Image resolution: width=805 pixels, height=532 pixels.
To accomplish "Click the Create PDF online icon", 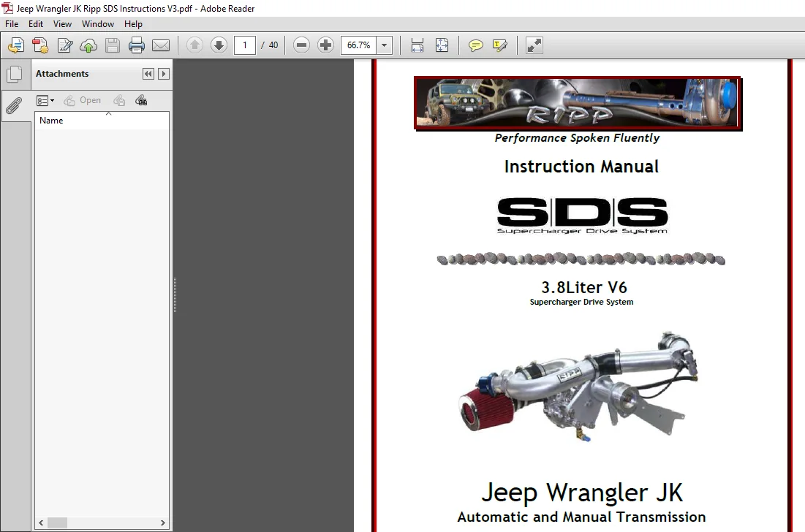I will [16, 45].
